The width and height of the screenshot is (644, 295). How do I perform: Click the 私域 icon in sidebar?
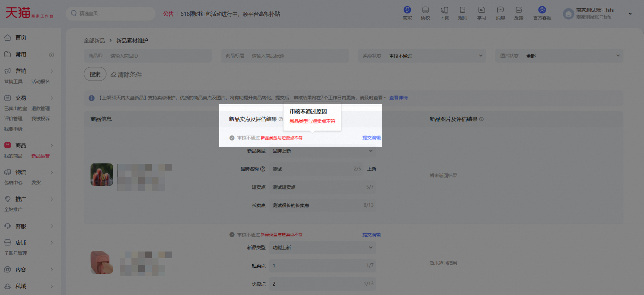coord(8,286)
